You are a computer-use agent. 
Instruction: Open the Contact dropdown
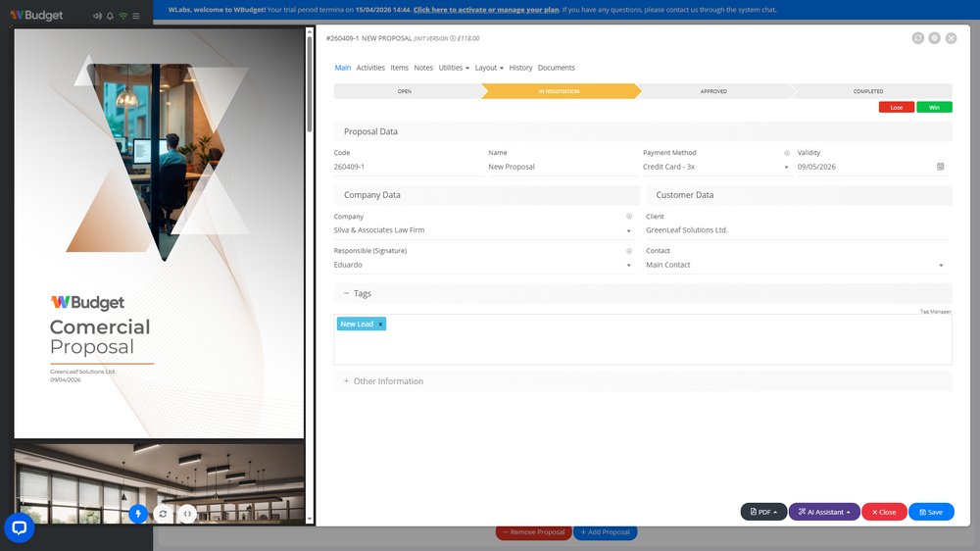pyautogui.click(x=796, y=265)
